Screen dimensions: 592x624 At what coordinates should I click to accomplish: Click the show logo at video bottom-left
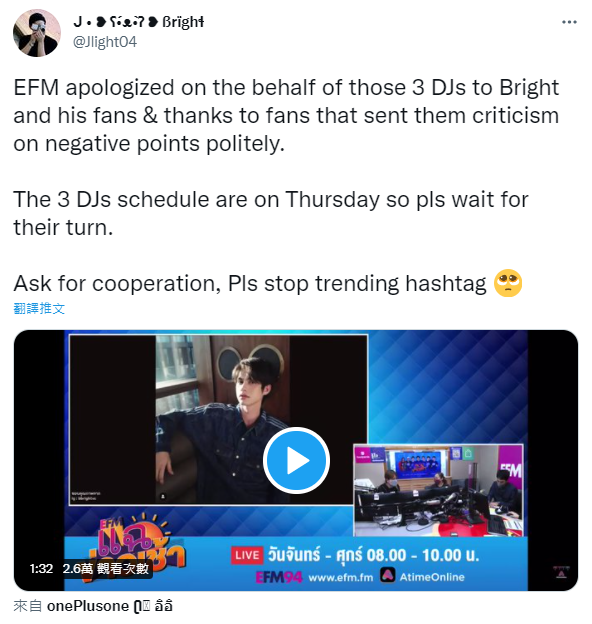tap(133, 547)
